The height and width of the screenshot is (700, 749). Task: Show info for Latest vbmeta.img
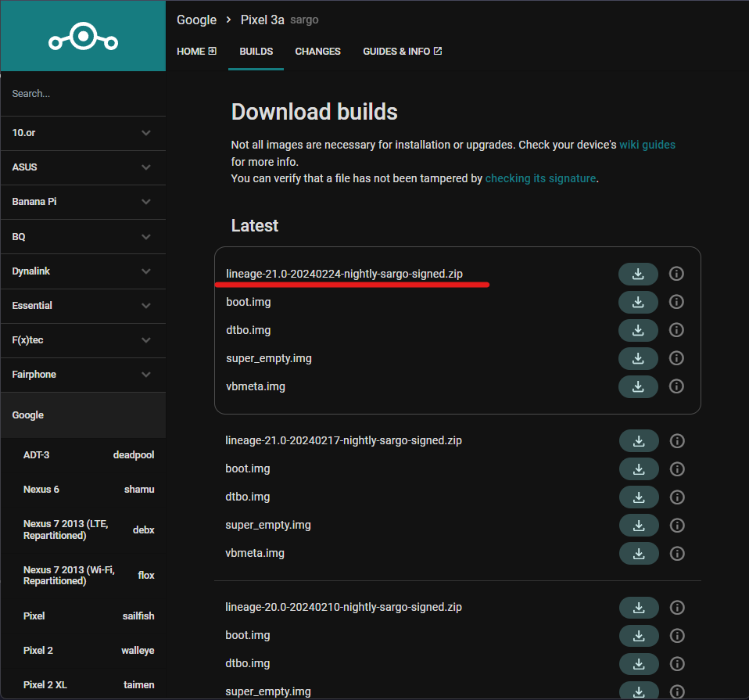point(676,386)
